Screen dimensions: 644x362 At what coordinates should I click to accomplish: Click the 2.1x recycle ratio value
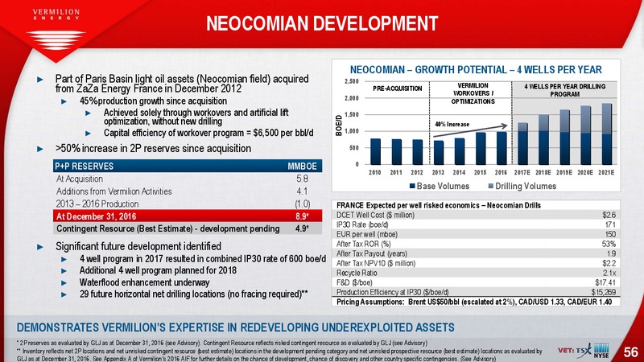(609, 273)
